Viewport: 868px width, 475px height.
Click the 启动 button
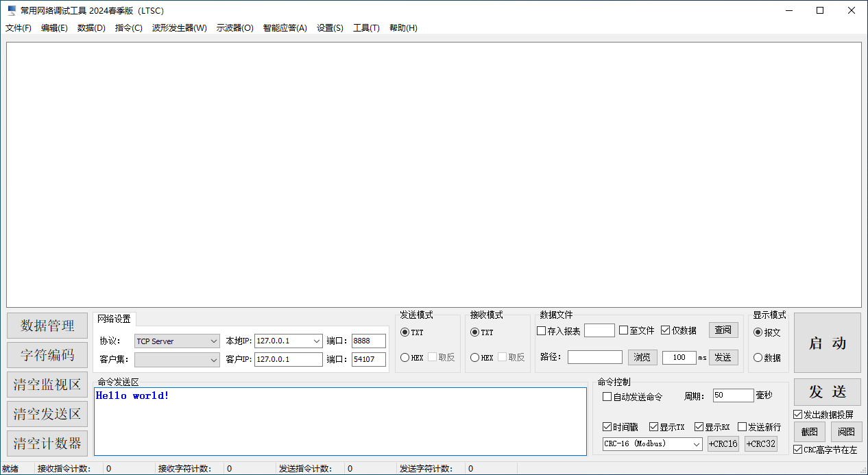pyautogui.click(x=828, y=343)
